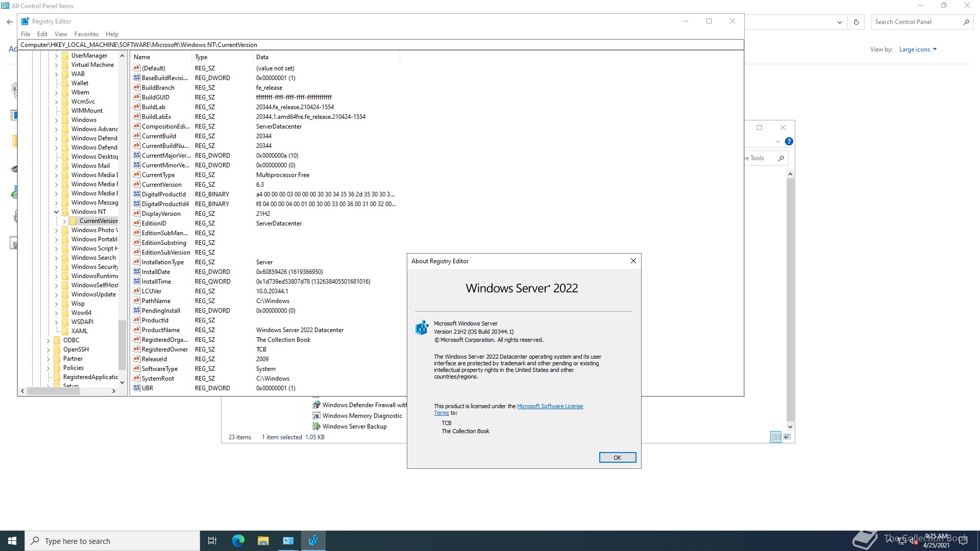Click the BaseBuildRevision DWORD value icon
The height and width of the screenshot is (551, 980).
(x=136, y=78)
